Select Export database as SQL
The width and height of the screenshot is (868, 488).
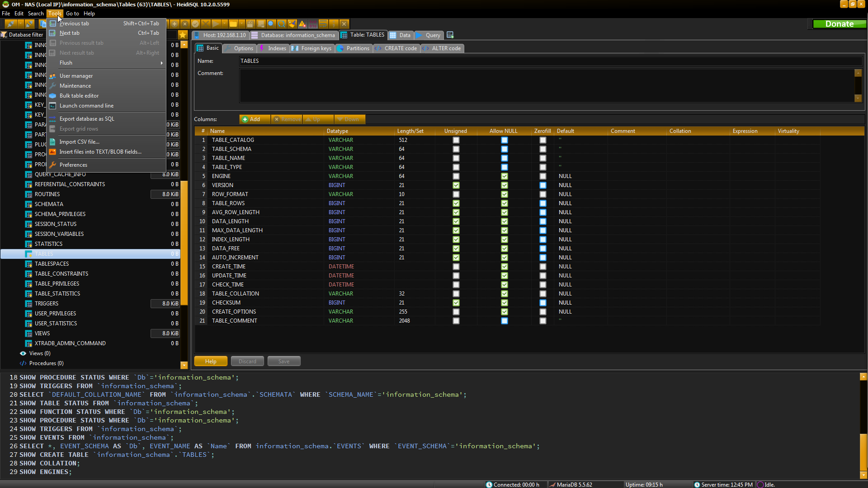pos(87,119)
